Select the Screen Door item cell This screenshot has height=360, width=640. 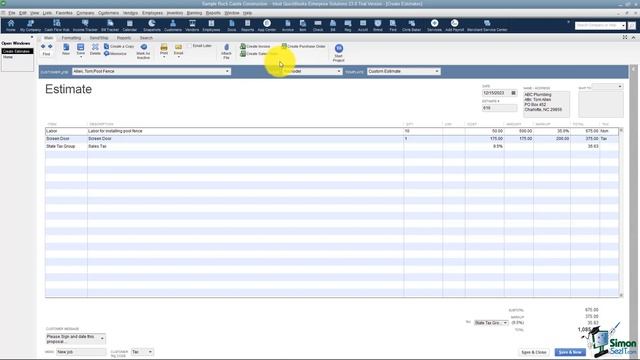pos(66,139)
